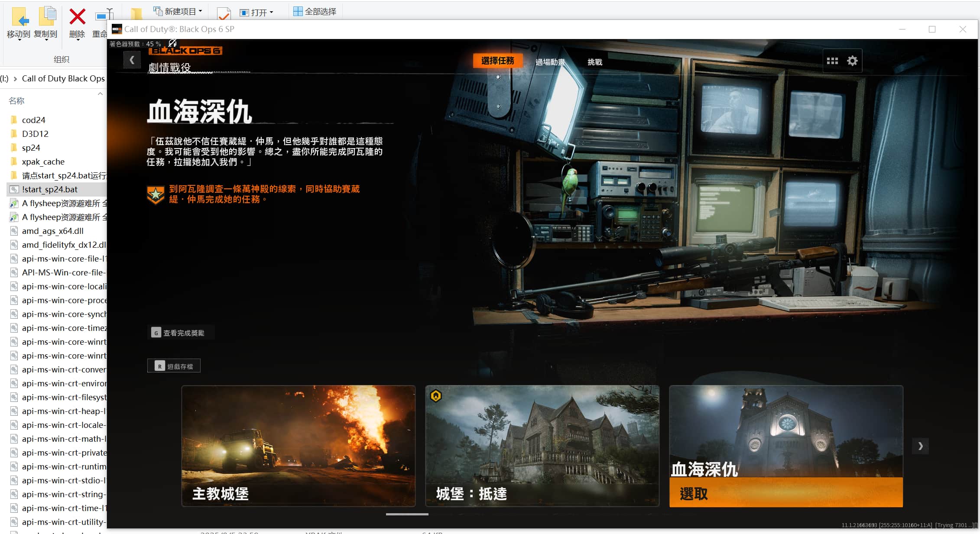Click the Copy to folder icon
The width and height of the screenshot is (980, 534).
pyautogui.click(x=46, y=17)
